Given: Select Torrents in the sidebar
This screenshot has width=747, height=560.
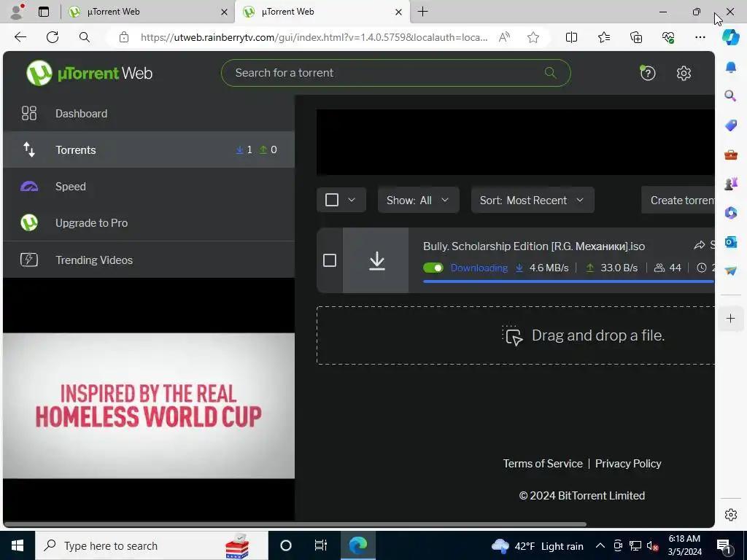Looking at the screenshot, I should click(x=149, y=149).
